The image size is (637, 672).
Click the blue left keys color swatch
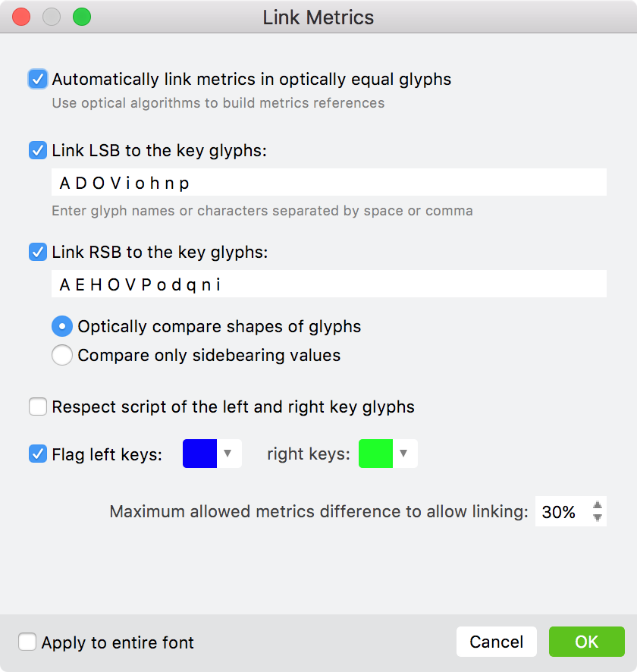point(200,454)
